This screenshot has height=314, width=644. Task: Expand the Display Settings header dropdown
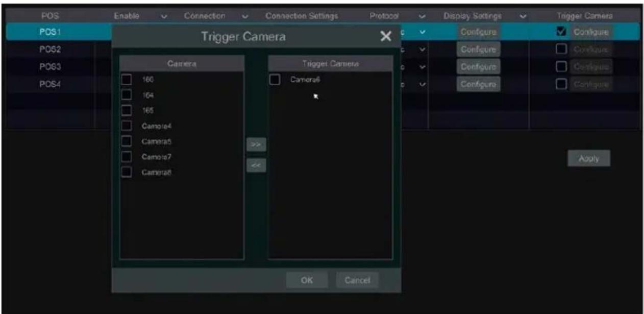pos(523,16)
